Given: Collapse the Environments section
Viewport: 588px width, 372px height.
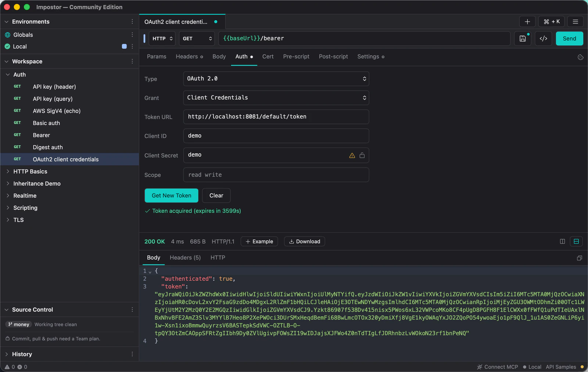Looking at the screenshot, I should [7, 22].
